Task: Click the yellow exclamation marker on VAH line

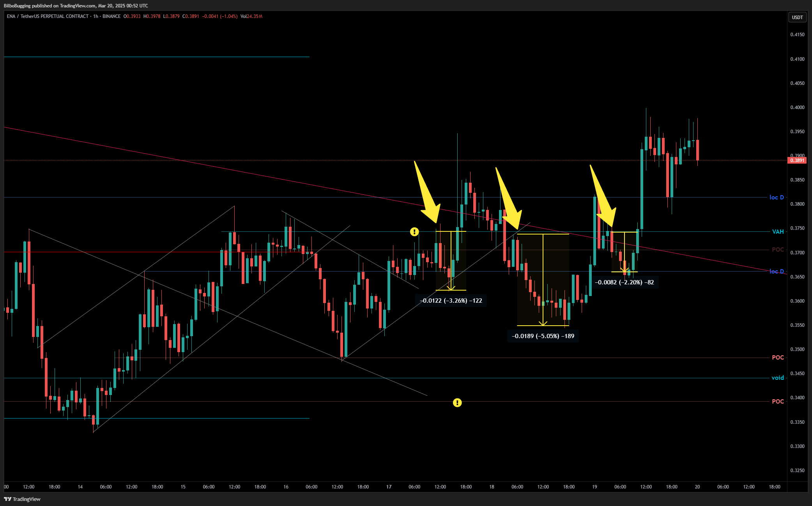Action: point(414,232)
